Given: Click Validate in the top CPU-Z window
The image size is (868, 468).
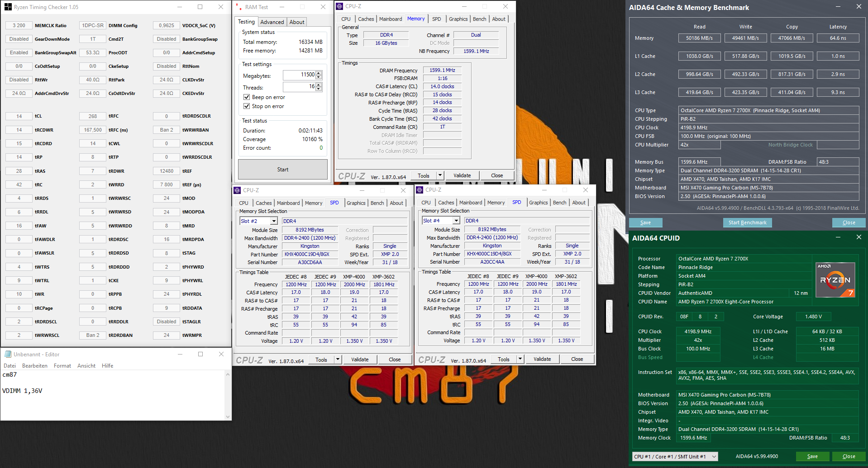Looking at the screenshot, I should 462,175.
